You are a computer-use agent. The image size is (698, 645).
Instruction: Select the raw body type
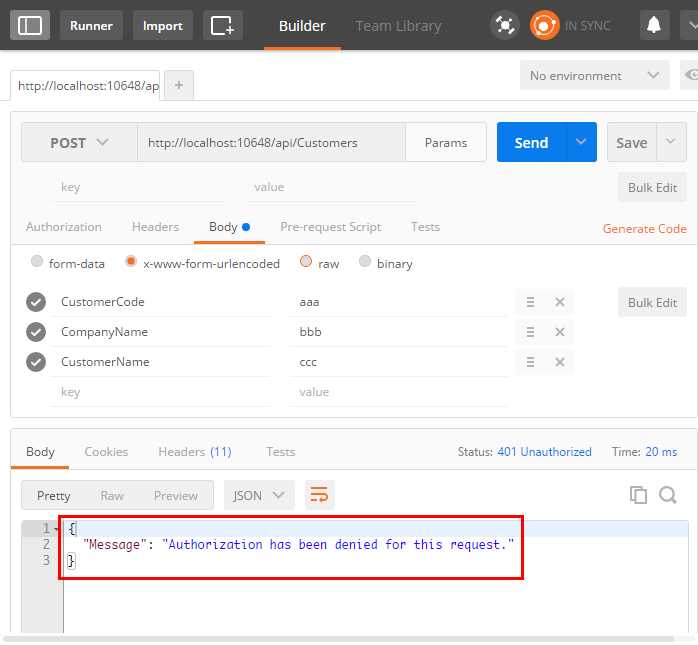point(306,261)
